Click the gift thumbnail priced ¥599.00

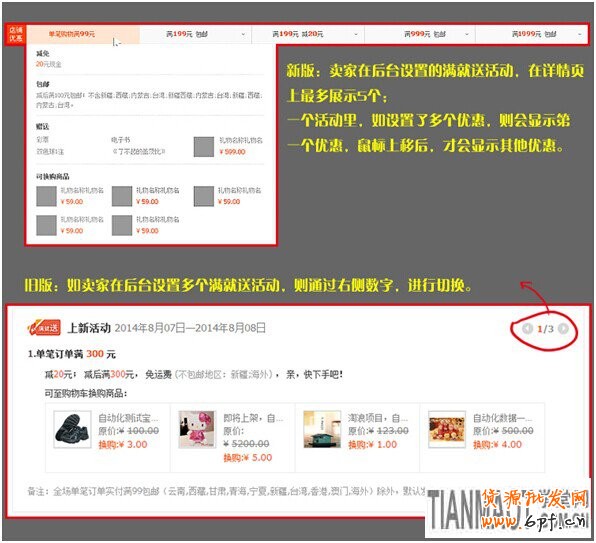(x=204, y=147)
